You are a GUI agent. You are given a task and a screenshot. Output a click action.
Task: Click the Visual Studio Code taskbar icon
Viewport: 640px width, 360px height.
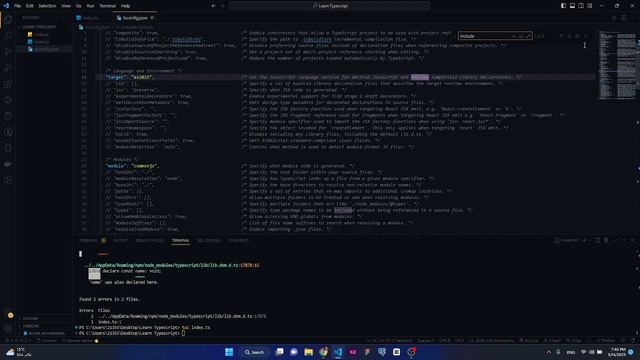pos(338,352)
